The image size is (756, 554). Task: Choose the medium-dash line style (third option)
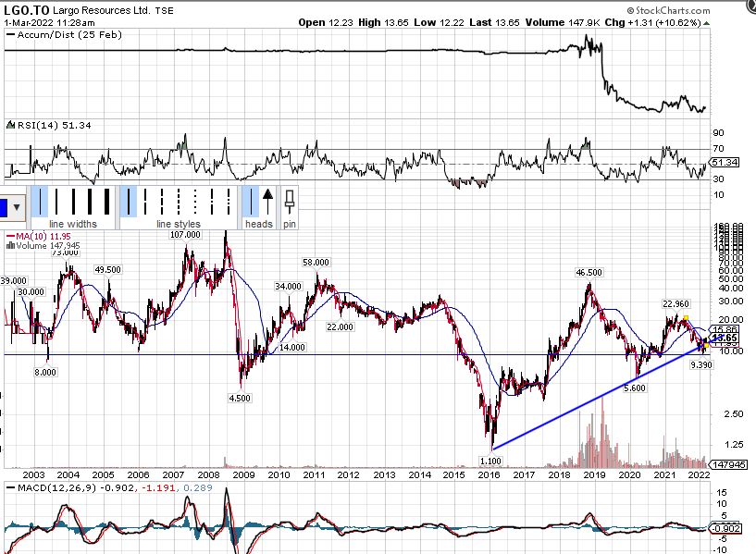pos(162,202)
